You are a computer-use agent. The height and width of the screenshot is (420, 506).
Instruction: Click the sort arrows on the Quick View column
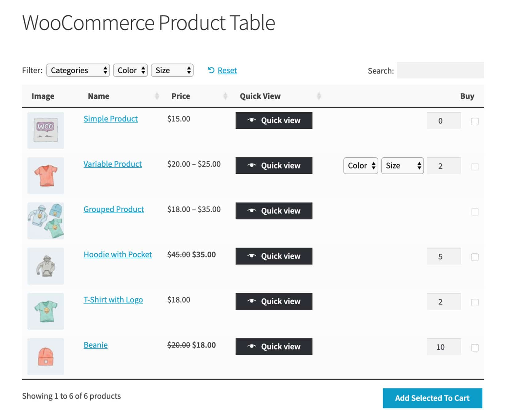319,96
